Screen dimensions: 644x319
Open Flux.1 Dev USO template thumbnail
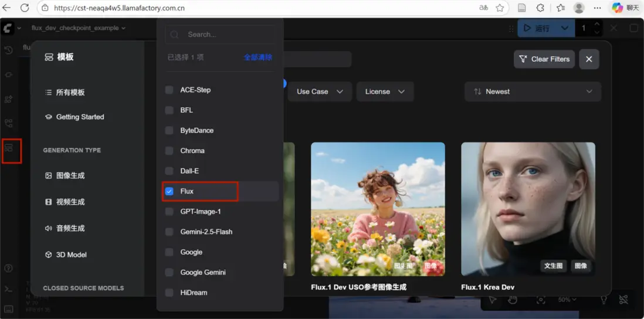[378, 209]
